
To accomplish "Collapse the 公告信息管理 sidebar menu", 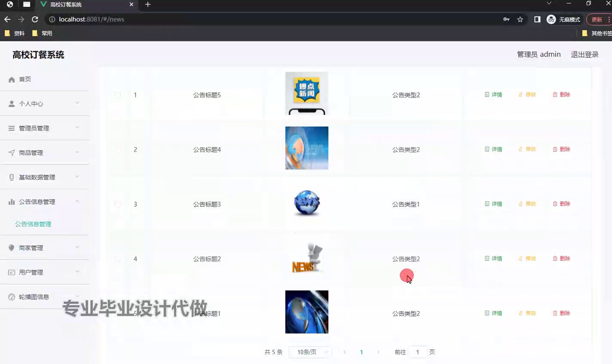I will [44, 201].
